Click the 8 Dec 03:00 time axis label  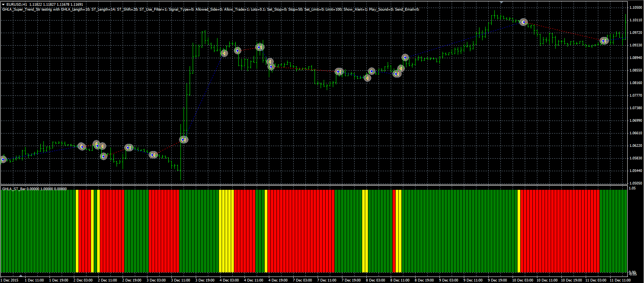coord(376,280)
